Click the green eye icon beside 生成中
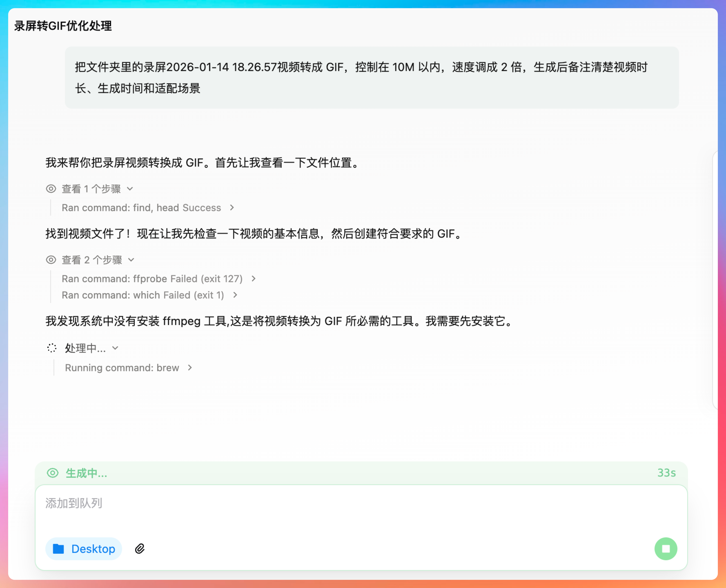 [x=52, y=473]
